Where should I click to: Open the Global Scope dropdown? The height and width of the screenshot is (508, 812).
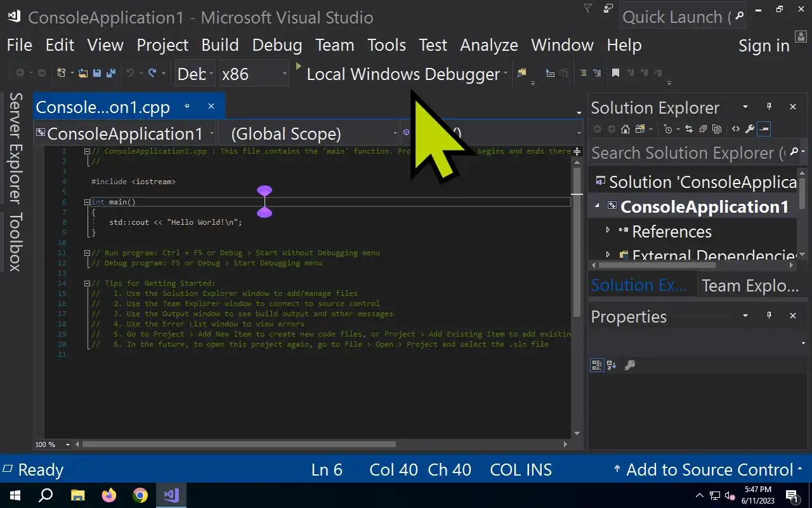309,133
